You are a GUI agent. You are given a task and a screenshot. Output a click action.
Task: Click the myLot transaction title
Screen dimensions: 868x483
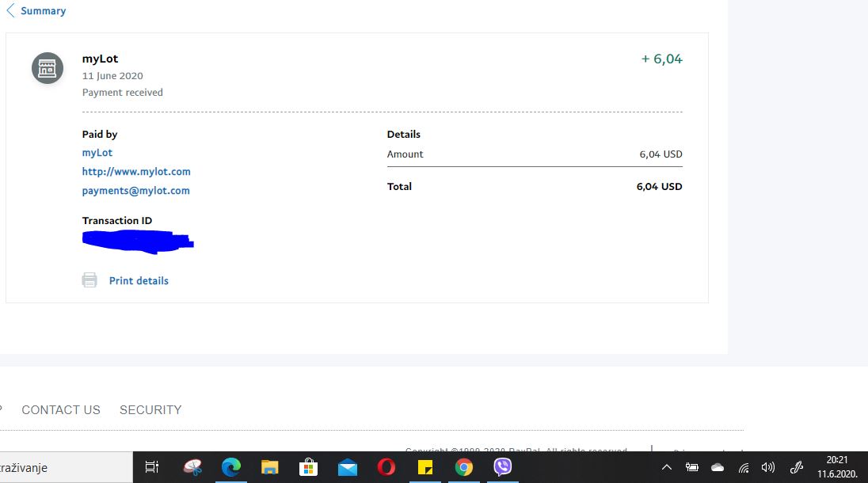coord(101,59)
